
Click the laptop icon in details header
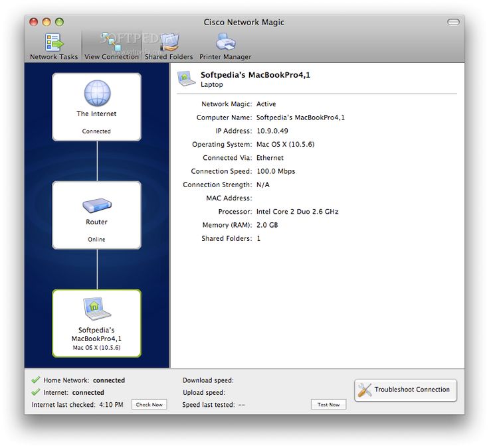pyautogui.click(x=186, y=78)
